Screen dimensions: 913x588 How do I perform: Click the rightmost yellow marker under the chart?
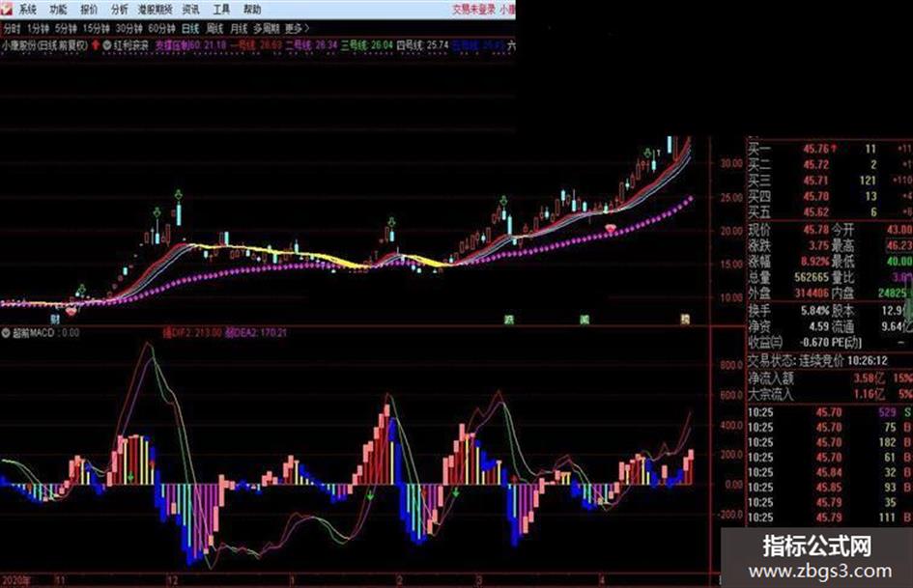click(x=685, y=319)
